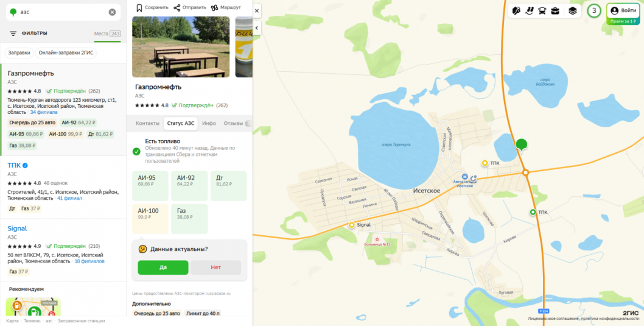644x326 pixels.
Task: Apply the Онлайн-заправки 2ГИС chip
Action: 66,52
